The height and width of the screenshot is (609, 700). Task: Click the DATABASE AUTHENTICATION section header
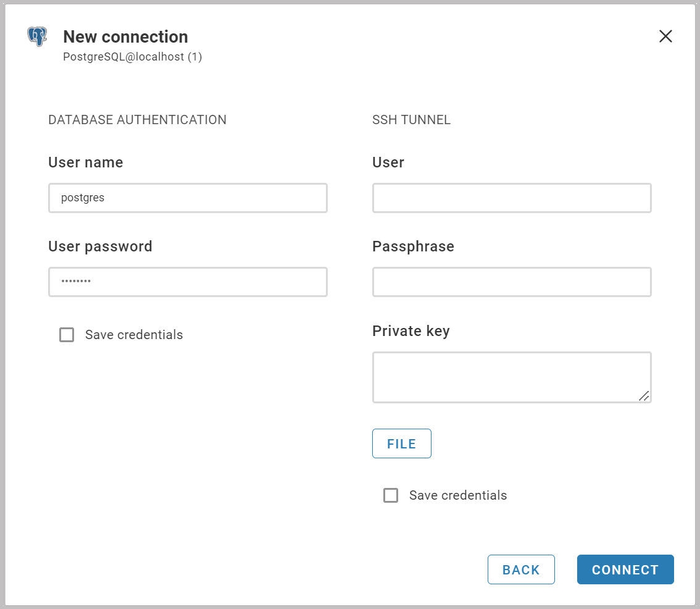coord(137,120)
